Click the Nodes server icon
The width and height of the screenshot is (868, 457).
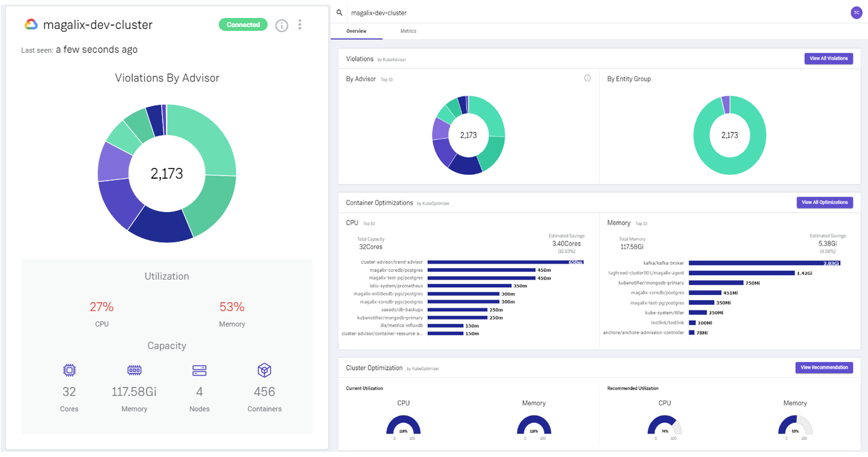coord(199,370)
